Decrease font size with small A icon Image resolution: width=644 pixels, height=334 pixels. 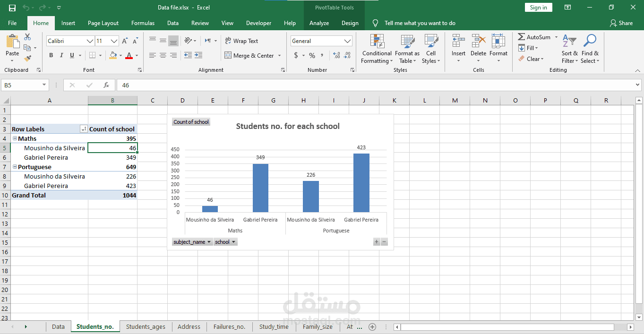pos(135,41)
